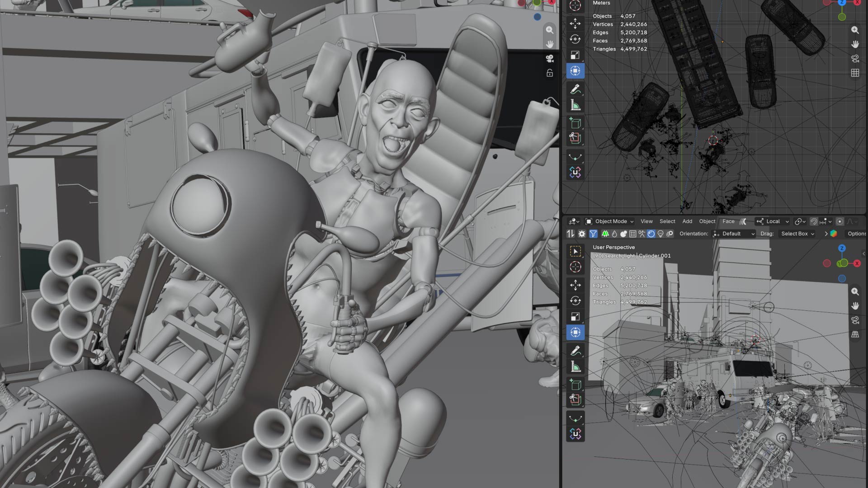Open the editor type dropdown

[x=574, y=221]
